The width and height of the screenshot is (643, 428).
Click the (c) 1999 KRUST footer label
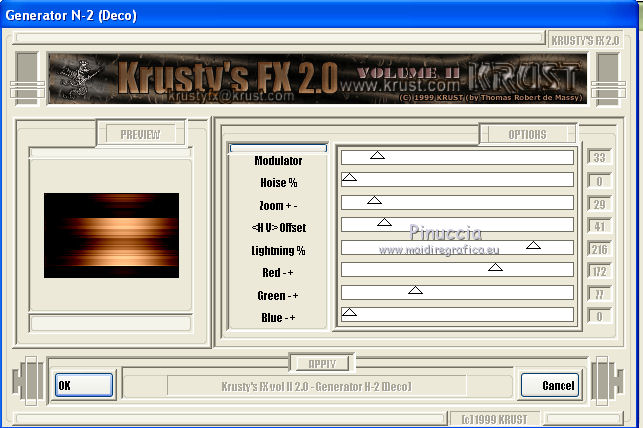[x=494, y=419]
